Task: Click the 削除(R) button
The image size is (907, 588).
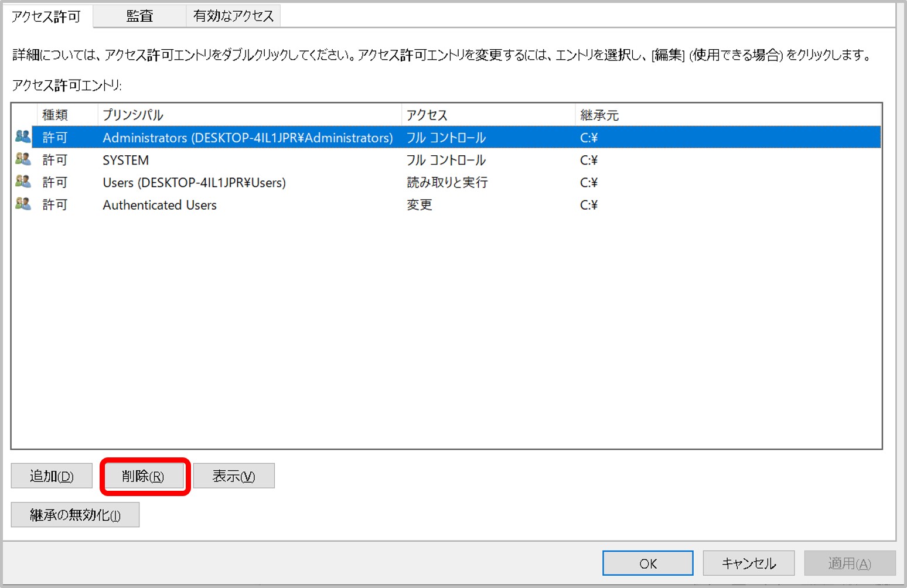Action: point(144,476)
